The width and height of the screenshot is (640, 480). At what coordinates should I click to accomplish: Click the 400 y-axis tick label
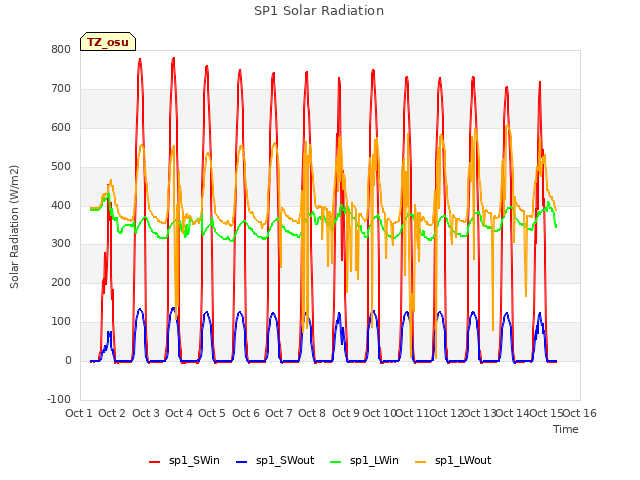coord(61,206)
